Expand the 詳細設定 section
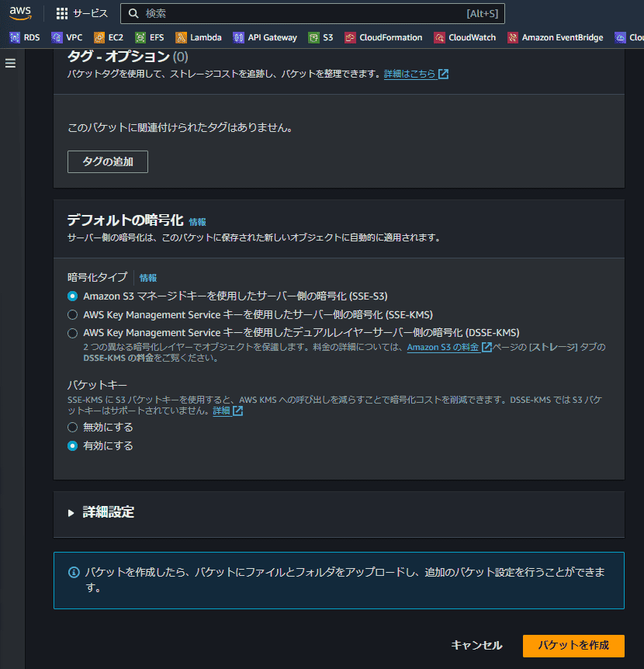Screen dimensions: 644x669 tap(71, 512)
